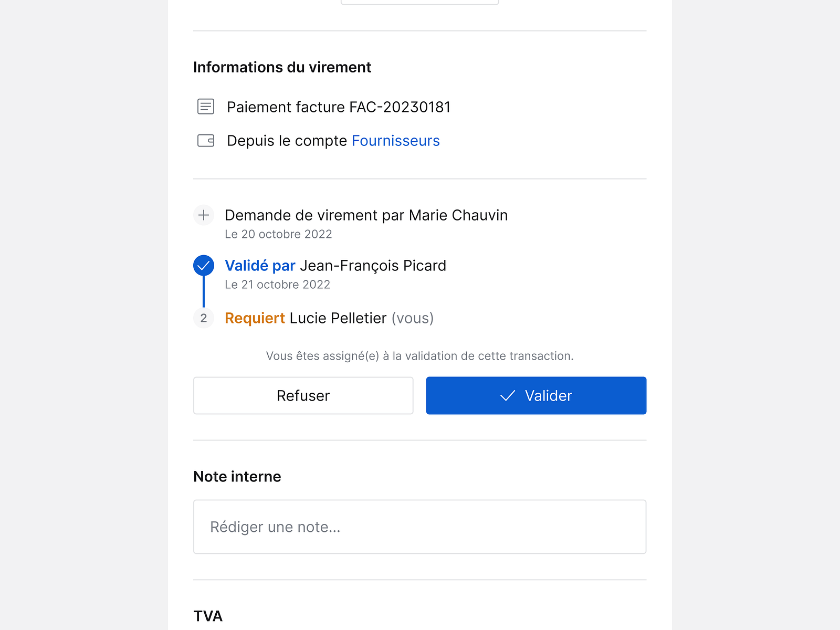Image resolution: width=840 pixels, height=630 pixels.
Task: Select the step 2 badge beside Requiert
Action: point(204,318)
